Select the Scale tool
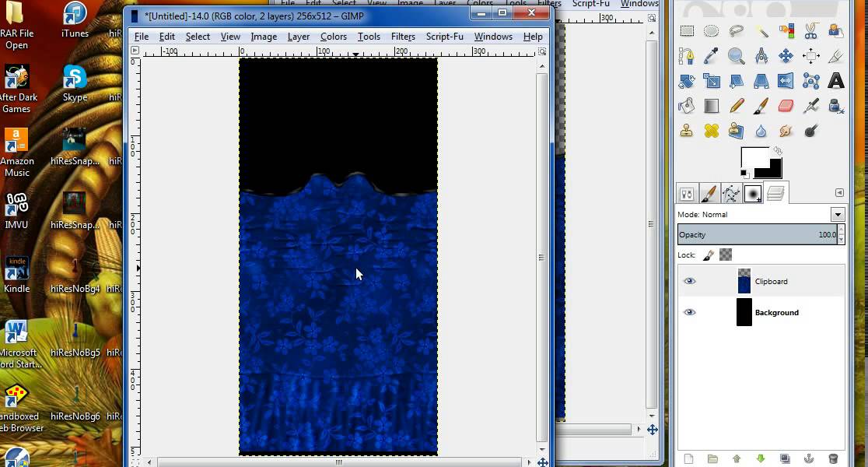Viewport: 868px width, 467px height. pos(712,81)
